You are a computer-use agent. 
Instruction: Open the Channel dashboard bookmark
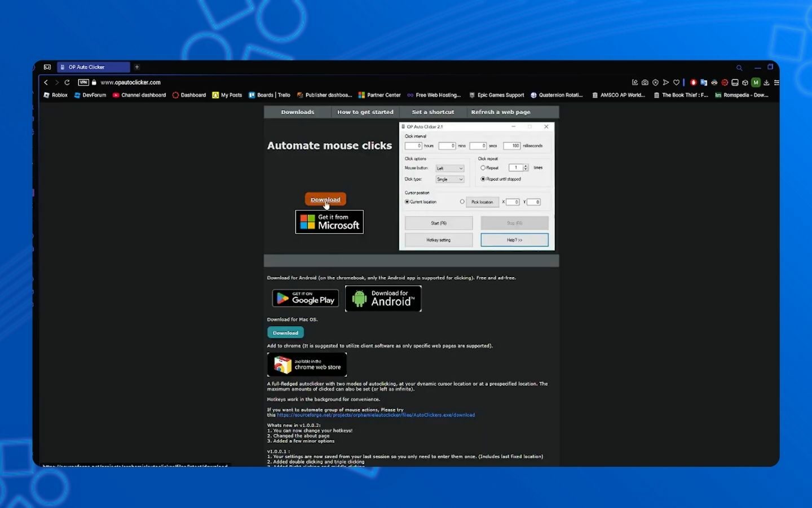(x=139, y=95)
